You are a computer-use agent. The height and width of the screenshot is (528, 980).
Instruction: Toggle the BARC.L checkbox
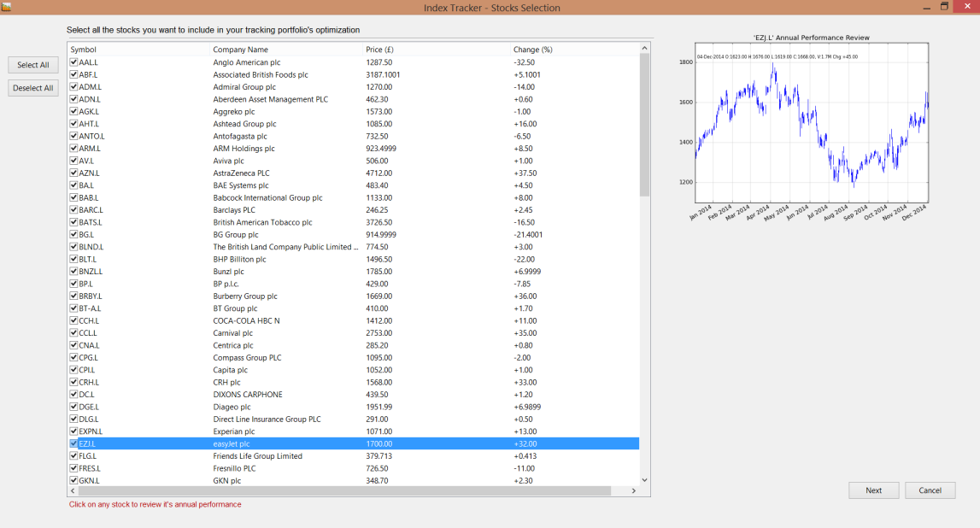[73, 210]
